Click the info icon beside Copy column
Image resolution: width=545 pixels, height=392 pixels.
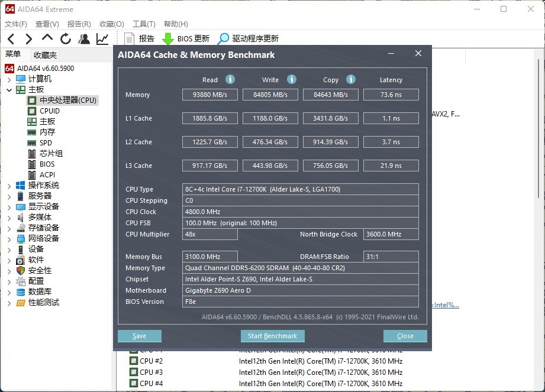click(x=351, y=79)
